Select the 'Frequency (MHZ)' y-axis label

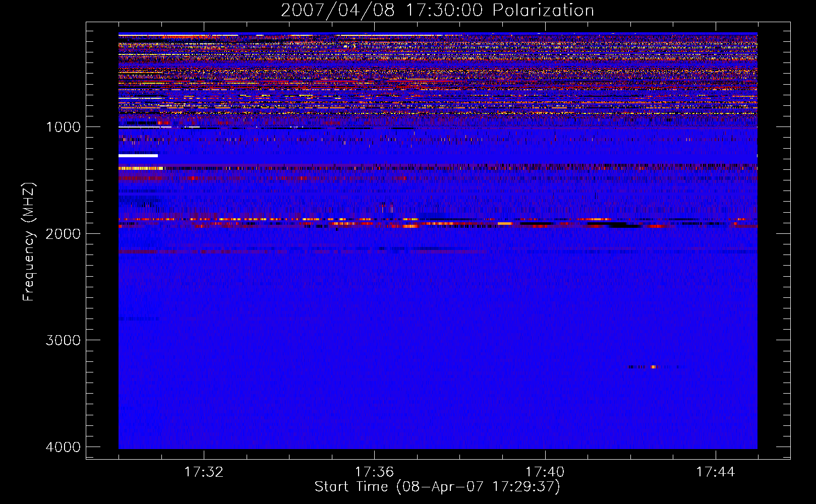point(29,242)
